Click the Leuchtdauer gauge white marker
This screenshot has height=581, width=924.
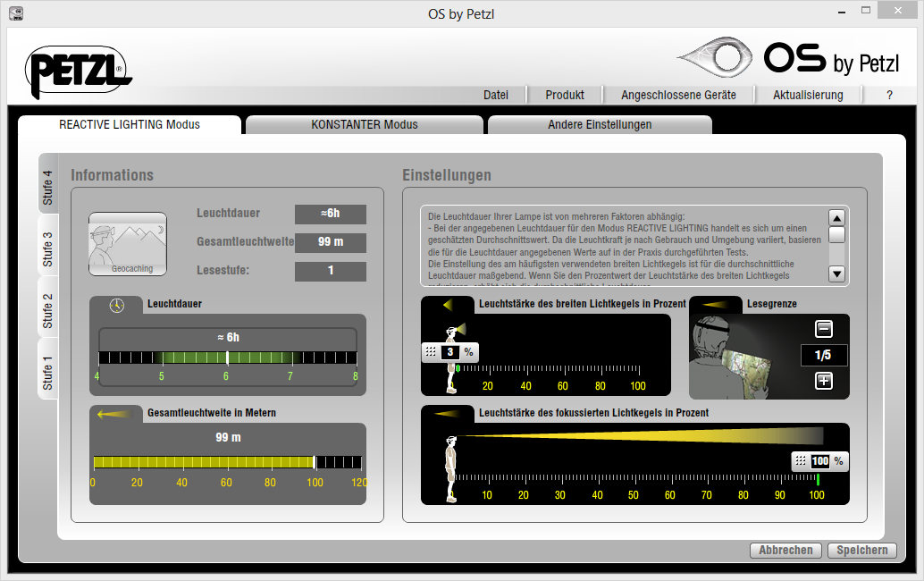[x=228, y=357]
